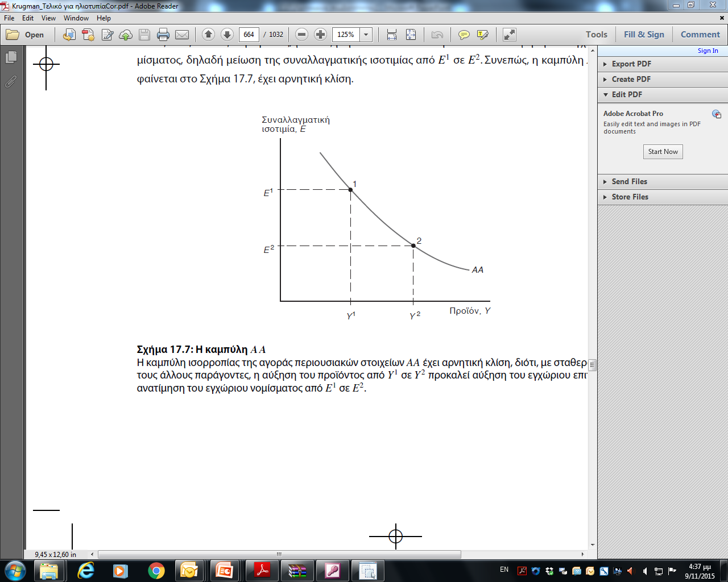728x582 pixels.
Task: Click the vertical scrollbar thumb
Action: [592, 364]
